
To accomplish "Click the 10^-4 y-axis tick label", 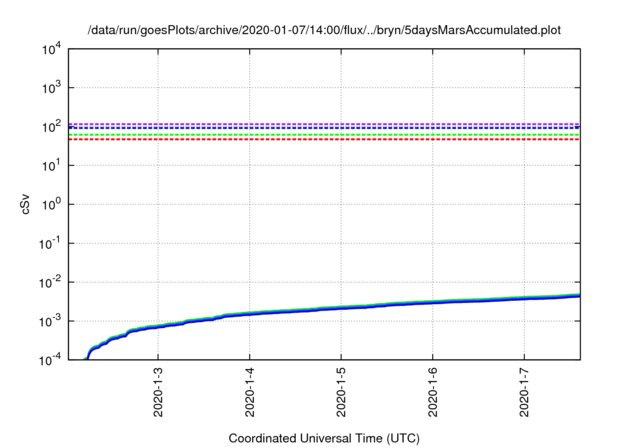I will (51, 359).
